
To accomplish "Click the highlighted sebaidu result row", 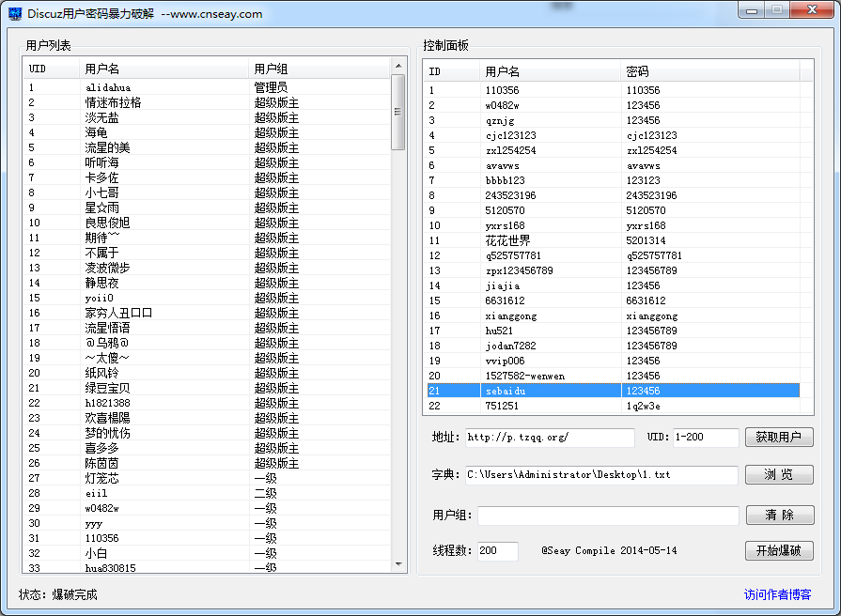I will coord(613,391).
